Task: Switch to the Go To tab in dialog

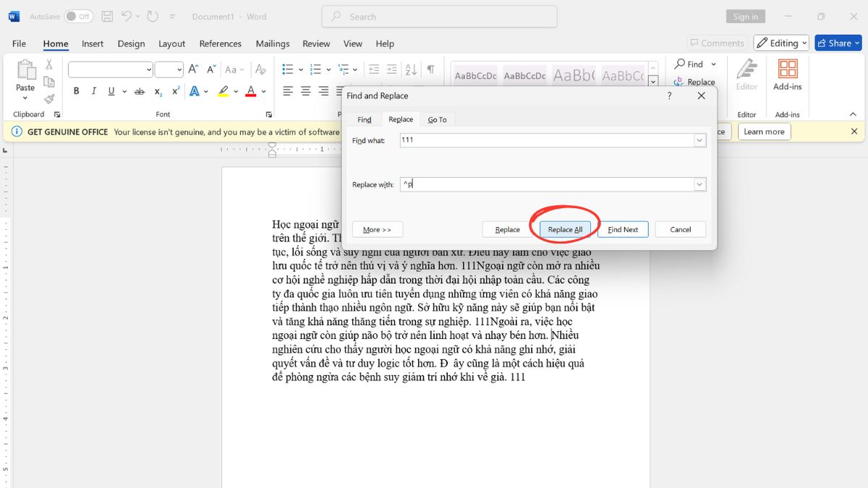Action: pos(437,119)
